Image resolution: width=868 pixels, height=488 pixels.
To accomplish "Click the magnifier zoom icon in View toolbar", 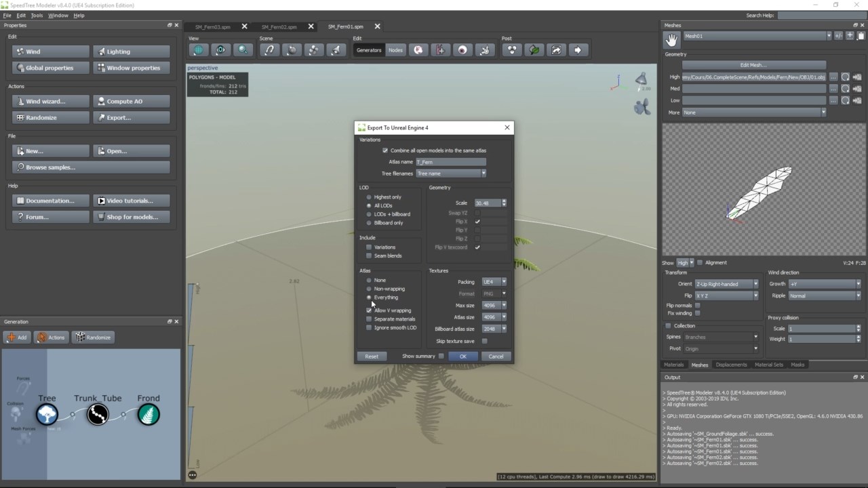I will (242, 50).
